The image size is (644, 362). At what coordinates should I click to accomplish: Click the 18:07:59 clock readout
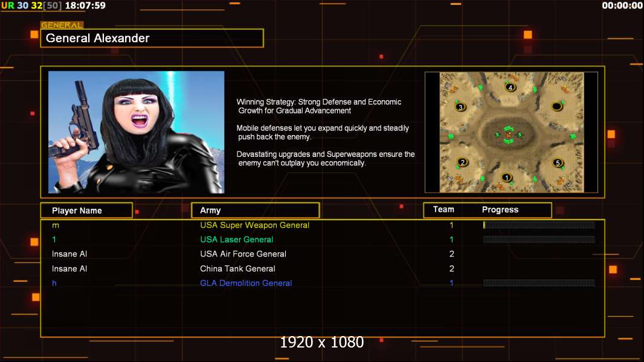(85, 6)
